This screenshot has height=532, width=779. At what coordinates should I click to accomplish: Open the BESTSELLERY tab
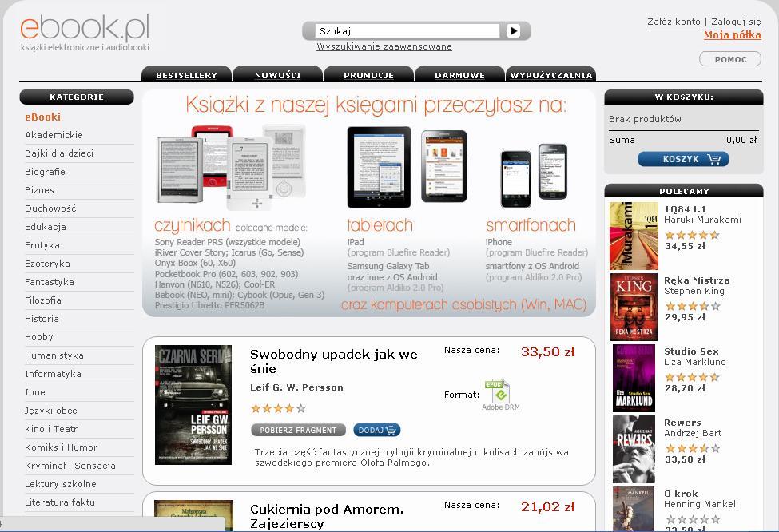click(186, 74)
